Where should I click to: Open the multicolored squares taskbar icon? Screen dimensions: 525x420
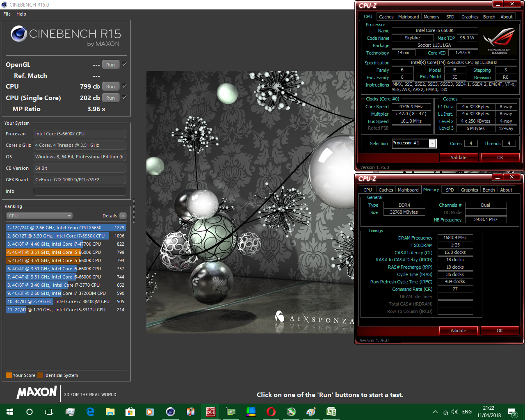coord(251,411)
